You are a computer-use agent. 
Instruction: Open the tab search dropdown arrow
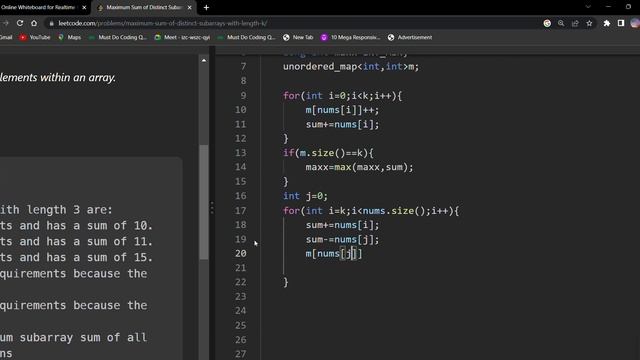click(x=588, y=7)
